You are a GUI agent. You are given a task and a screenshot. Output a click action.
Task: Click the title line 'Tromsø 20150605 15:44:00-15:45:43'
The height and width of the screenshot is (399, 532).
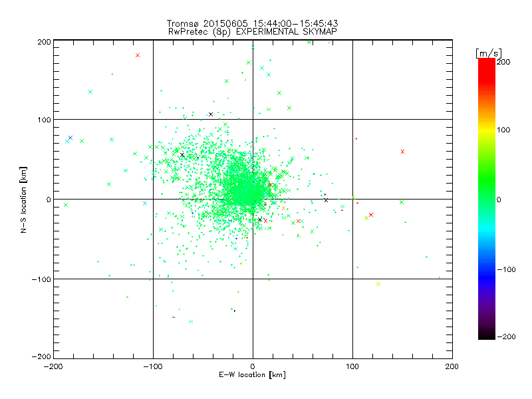click(x=253, y=23)
